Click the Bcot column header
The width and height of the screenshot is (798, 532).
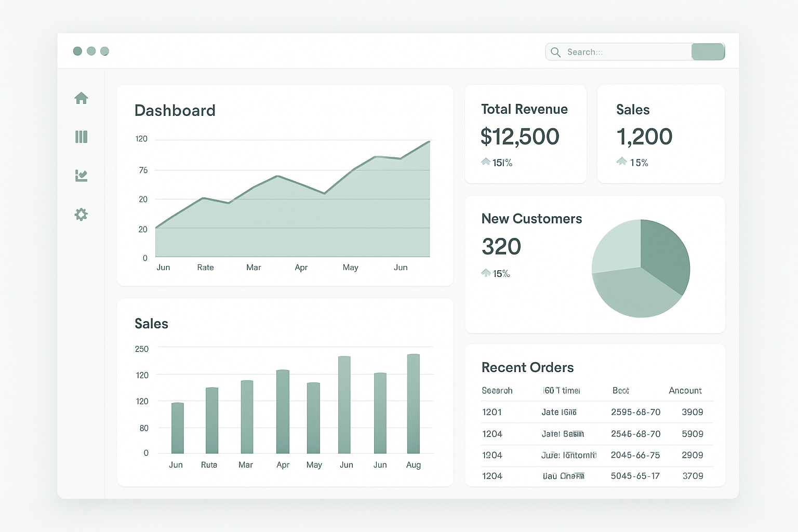(x=621, y=390)
